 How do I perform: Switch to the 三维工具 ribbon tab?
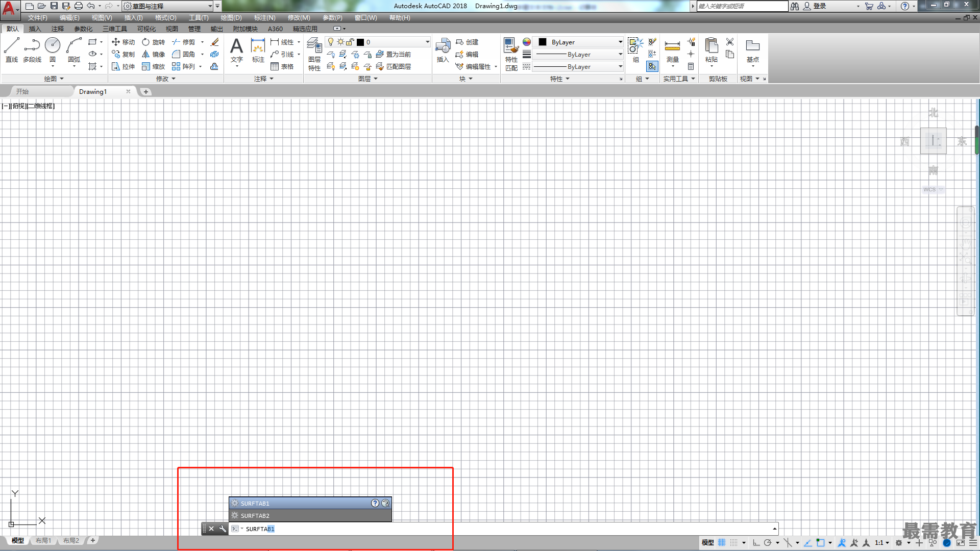[x=115, y=29]
